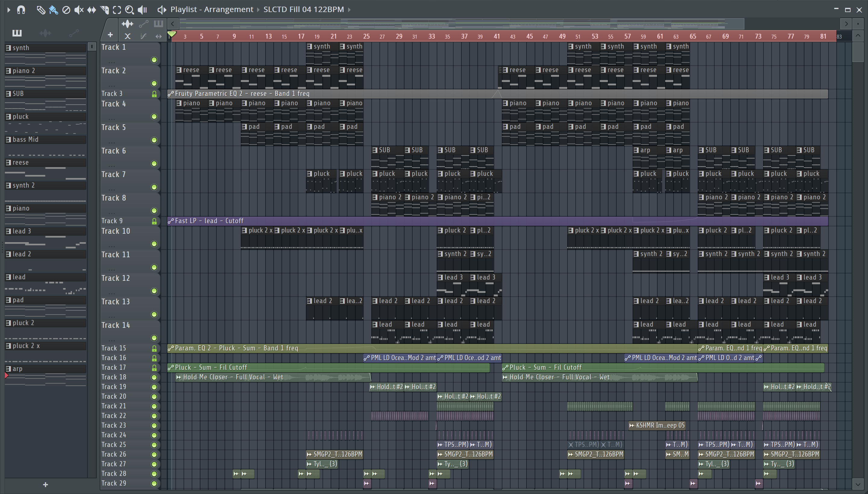Click the Fruity Parametric EQ 2 automation clip
The height and width of the screenshot is (494, 868).
coord(498,93)
